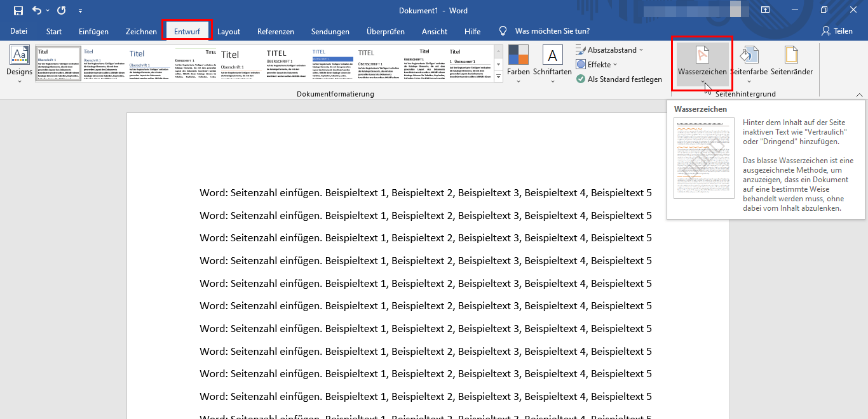Select the tenth style set with numbered Überschrift
868x419 pixels.
470,63
